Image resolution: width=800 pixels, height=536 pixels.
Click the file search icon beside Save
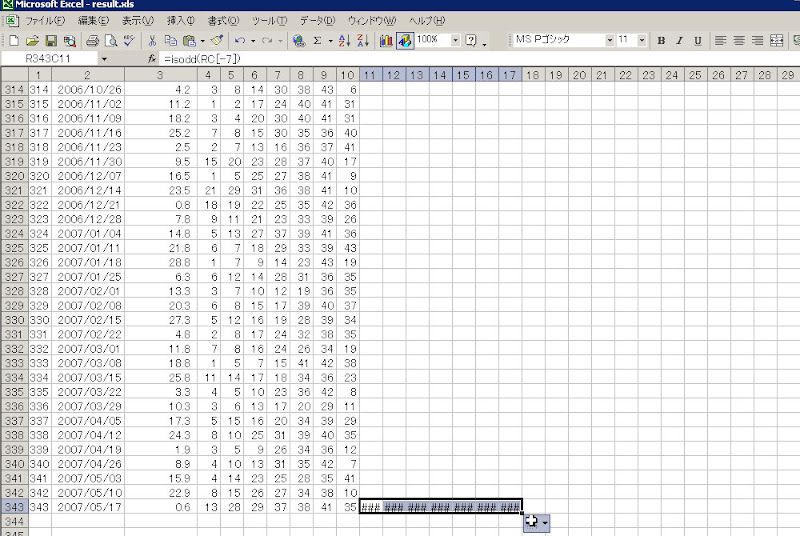(x=69, y=40)
